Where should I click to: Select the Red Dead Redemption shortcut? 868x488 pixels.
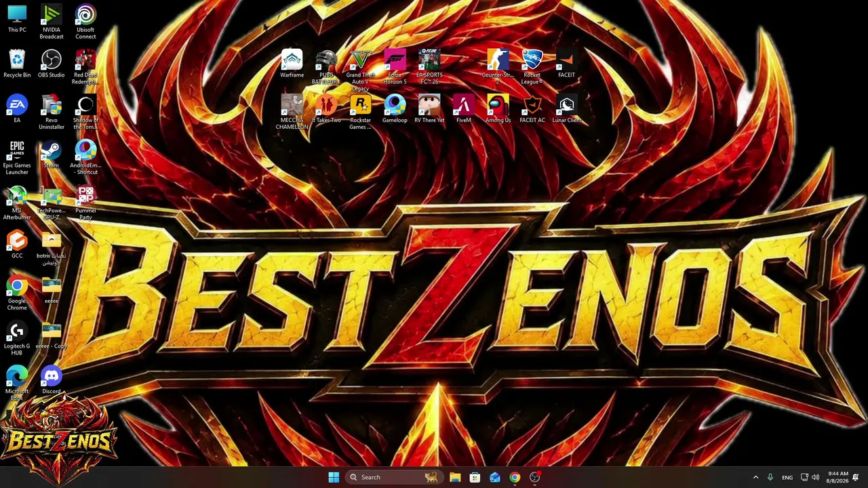click(x=85, y=67)
